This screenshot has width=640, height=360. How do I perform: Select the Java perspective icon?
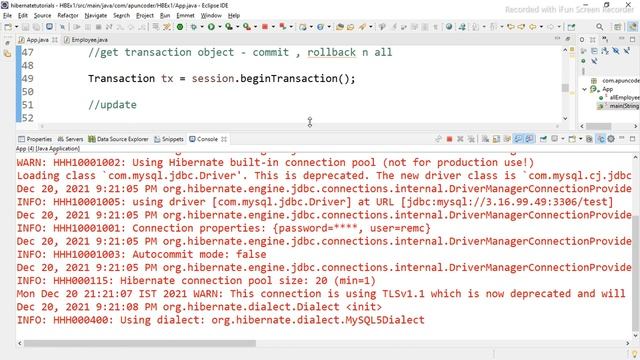(632, 27)
